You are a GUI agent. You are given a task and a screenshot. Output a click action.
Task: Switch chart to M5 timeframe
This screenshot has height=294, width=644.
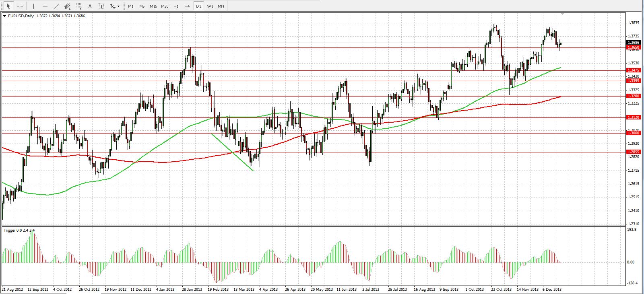coord(142,6)
